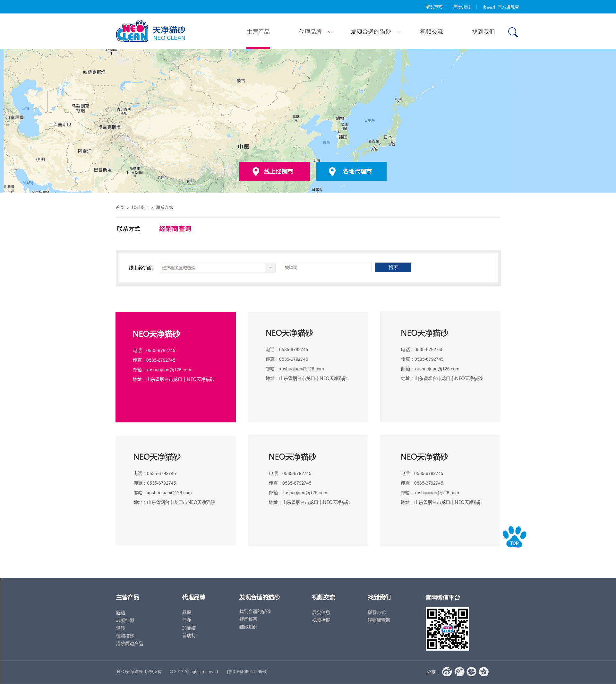Click ICP number 鲁ICP备09041295号
This screenshot has width=616, height=684.
point(247,672)
